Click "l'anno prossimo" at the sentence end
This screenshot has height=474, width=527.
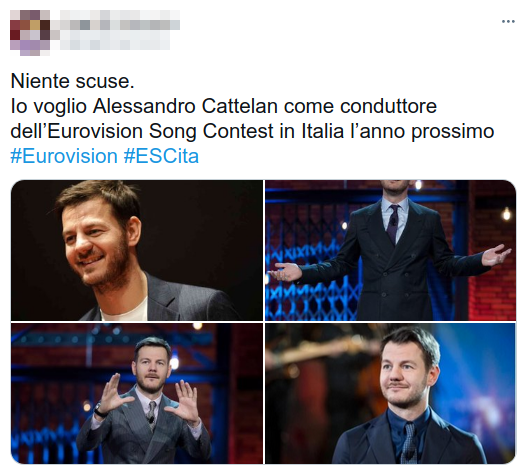422,131
